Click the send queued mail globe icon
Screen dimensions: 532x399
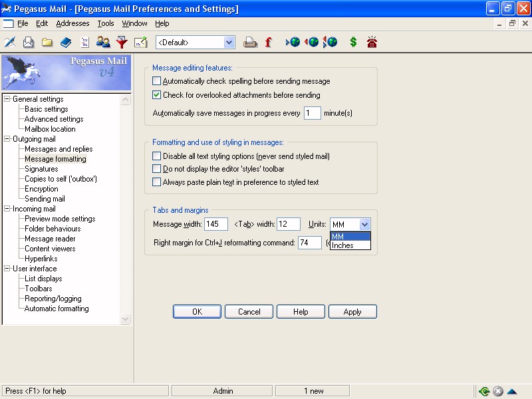(x=311, y=42)
